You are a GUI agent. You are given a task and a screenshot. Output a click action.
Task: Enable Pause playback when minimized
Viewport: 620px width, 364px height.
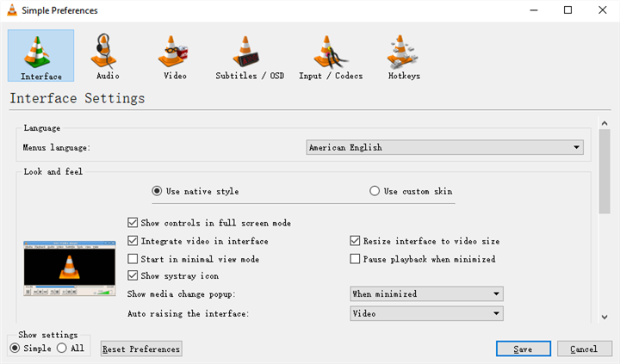355,259
